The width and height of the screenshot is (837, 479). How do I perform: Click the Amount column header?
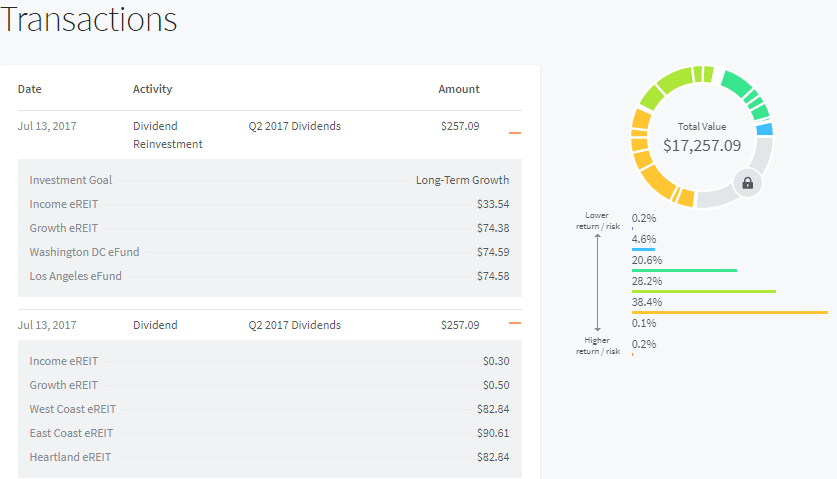pyautogui.click(x=459, y=89)
